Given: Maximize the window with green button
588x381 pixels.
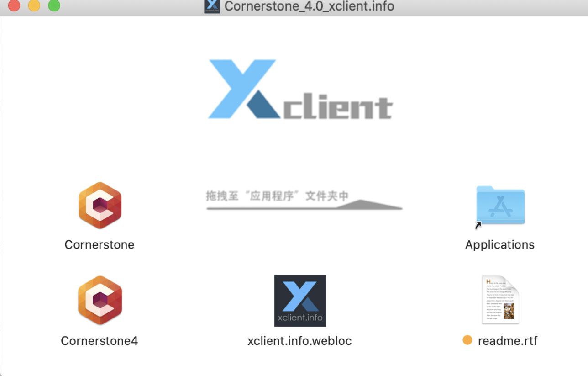Looking at the screenshot, I should pyautogui.click(x=54, y=6).
